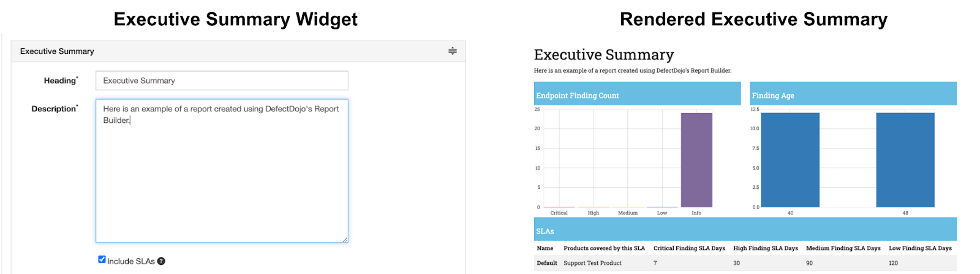The height and width of the screenshot is (274, 980).
Task: Click the blue bar labeled 40
Action: point(790,160)
